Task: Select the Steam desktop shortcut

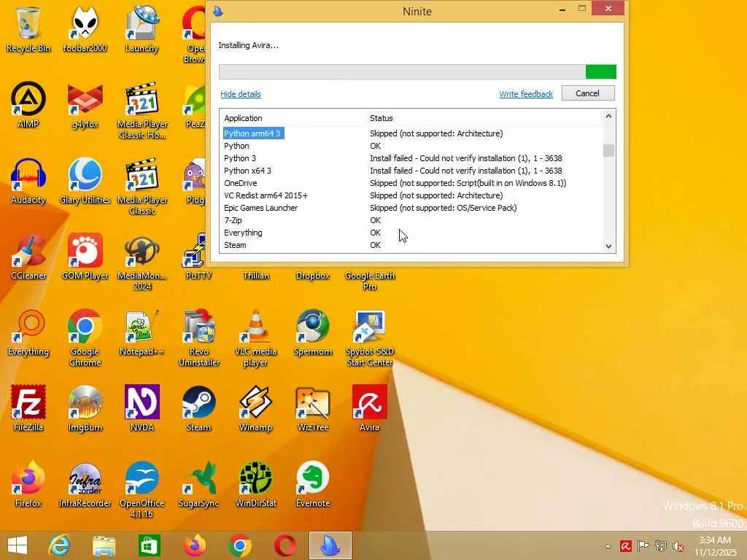Action: click(198, 408)
